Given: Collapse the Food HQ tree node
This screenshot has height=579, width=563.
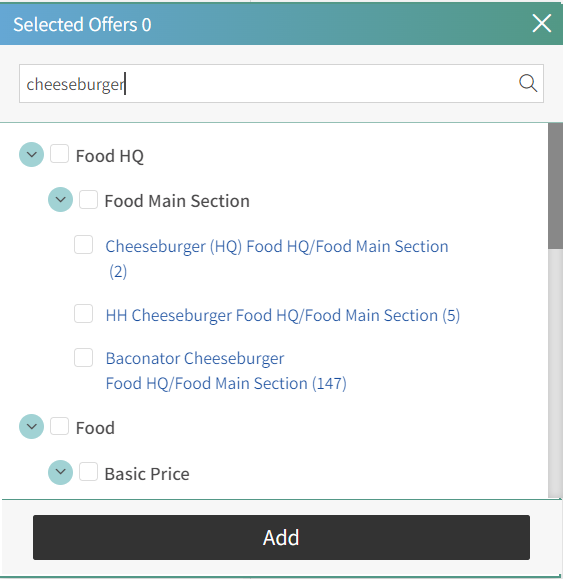Looking at the screenshot, I should click(x=31, y=154).
